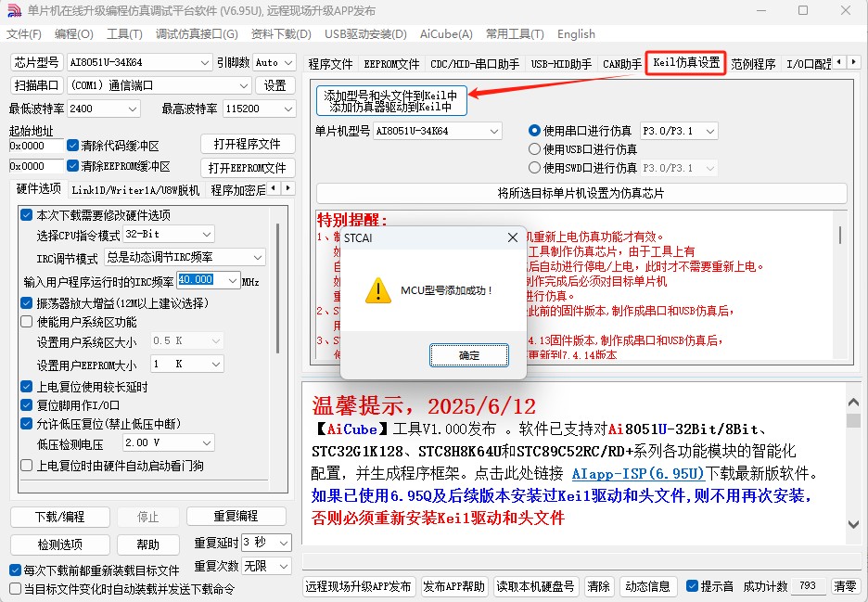868x602 pixels.
Task: Open the 引脚数 Auto dropdown
Action: coord(288,62)
